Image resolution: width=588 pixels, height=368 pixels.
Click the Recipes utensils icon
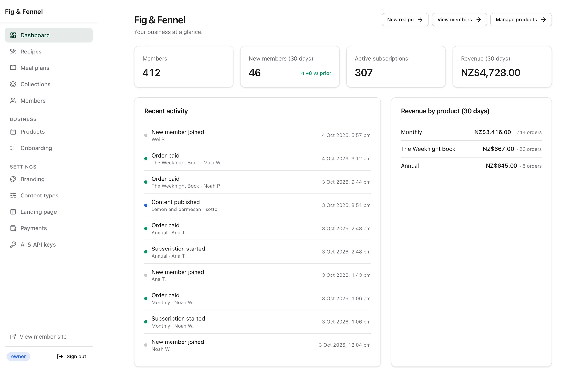click(x=13, y=52)
